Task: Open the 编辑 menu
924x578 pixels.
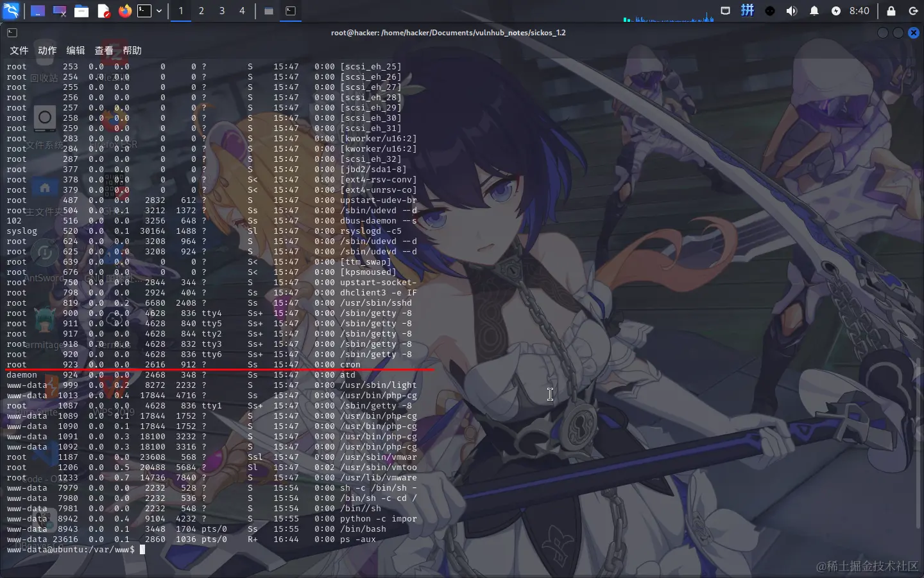Action: coord(76,50)
